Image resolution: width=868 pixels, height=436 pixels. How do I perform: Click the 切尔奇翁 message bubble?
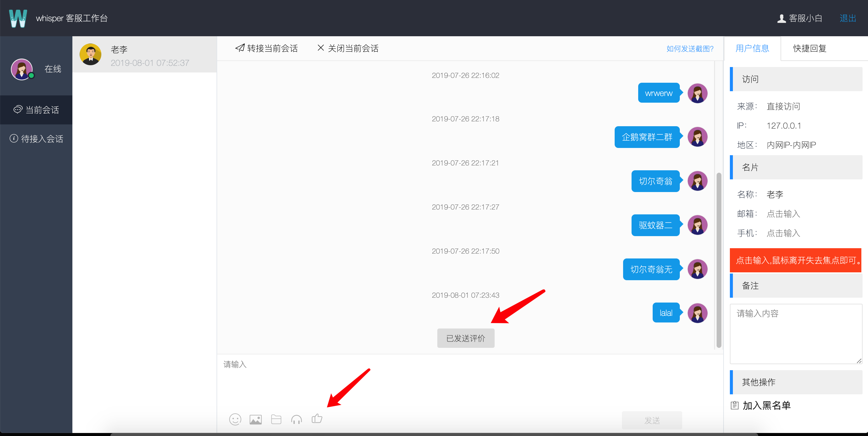click(x=655, y=181)
